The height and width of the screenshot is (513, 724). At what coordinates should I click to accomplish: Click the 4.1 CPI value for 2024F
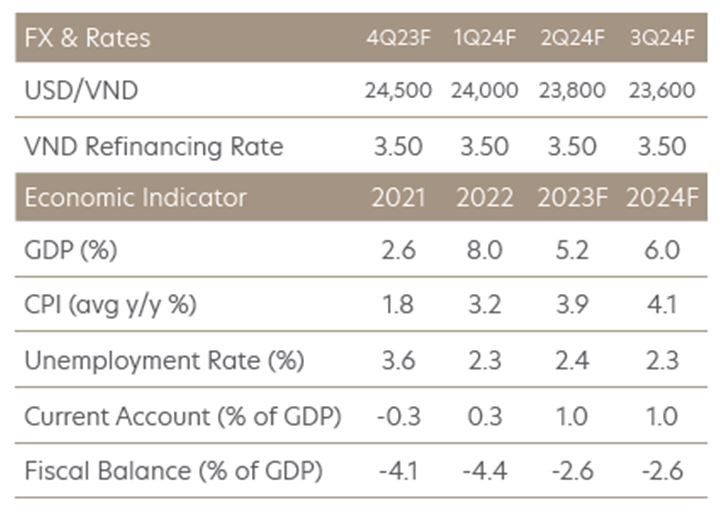click(x=661, y=305)
